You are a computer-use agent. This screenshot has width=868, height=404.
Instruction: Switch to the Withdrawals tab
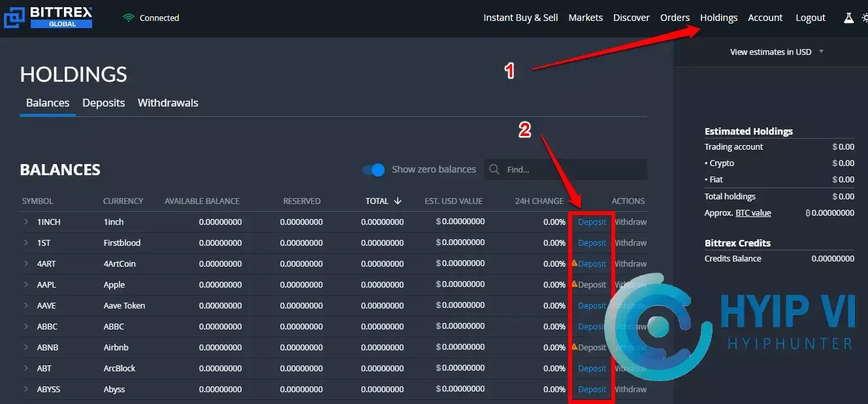click(168, 103)
